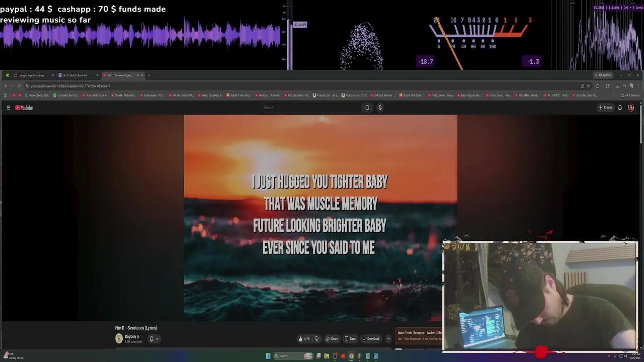Open Chrome downloads tray icon
This screenshot has width=644, height=362.
[x=618, y=86]
